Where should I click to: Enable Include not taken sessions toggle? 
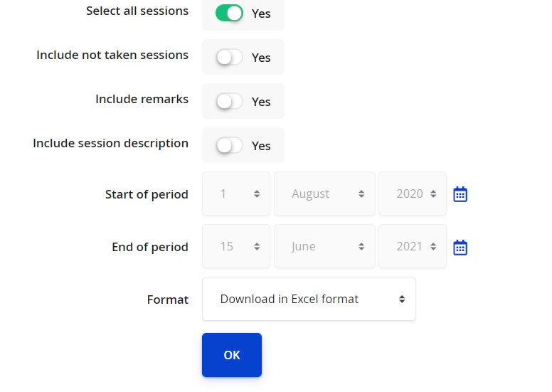[229, 57]
